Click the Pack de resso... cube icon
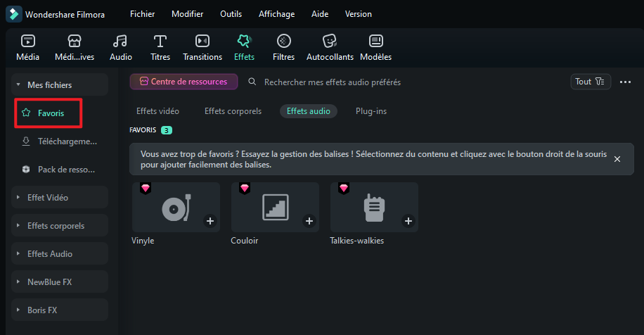 point(26,170)
